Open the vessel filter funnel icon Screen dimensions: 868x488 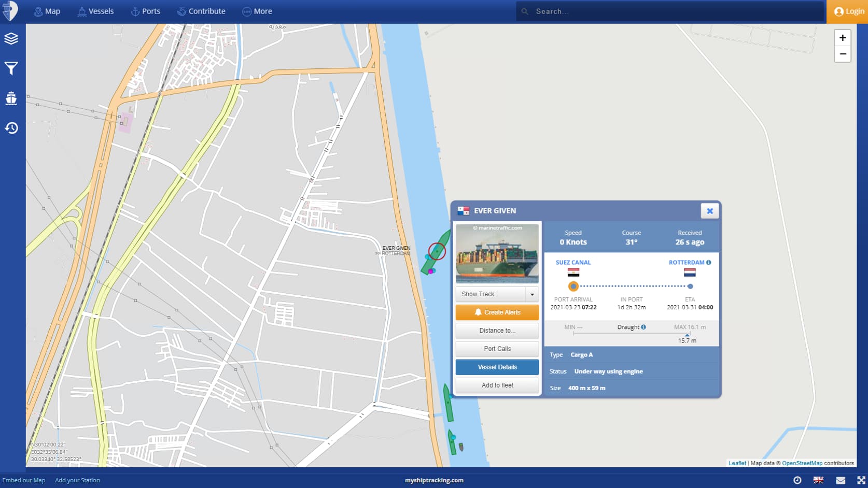(11, 68)
